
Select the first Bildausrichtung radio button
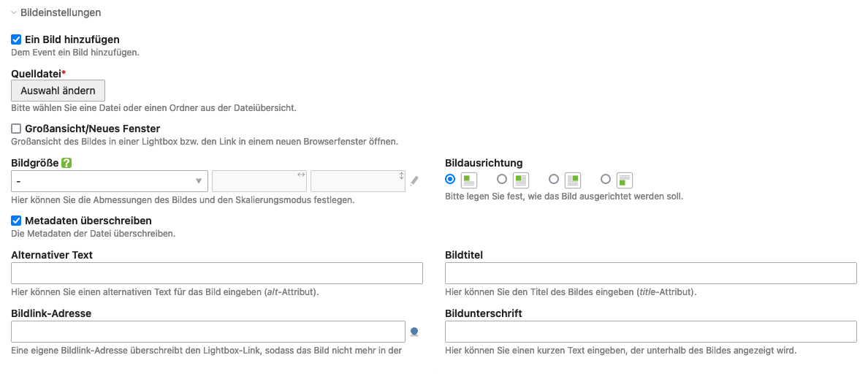pos(450,179)
